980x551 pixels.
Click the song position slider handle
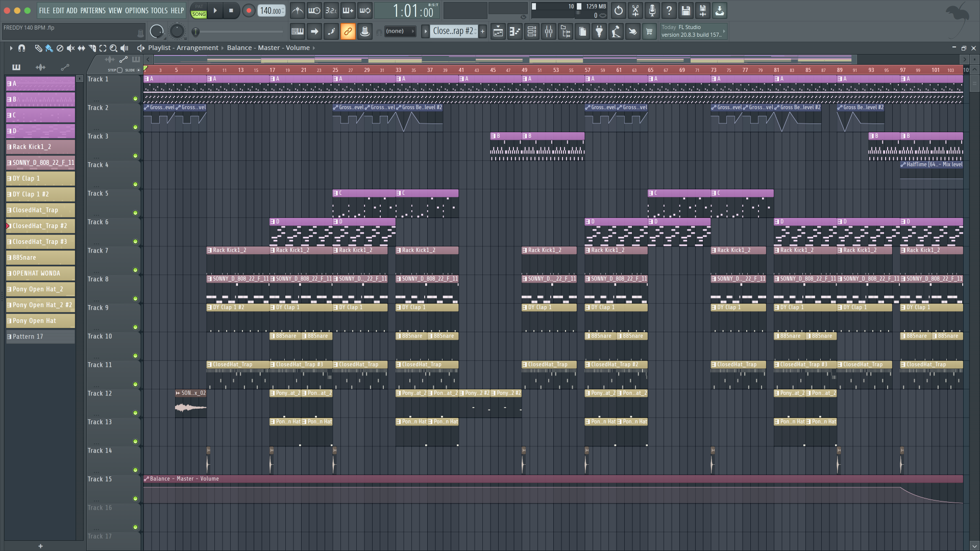click(195, 32)
